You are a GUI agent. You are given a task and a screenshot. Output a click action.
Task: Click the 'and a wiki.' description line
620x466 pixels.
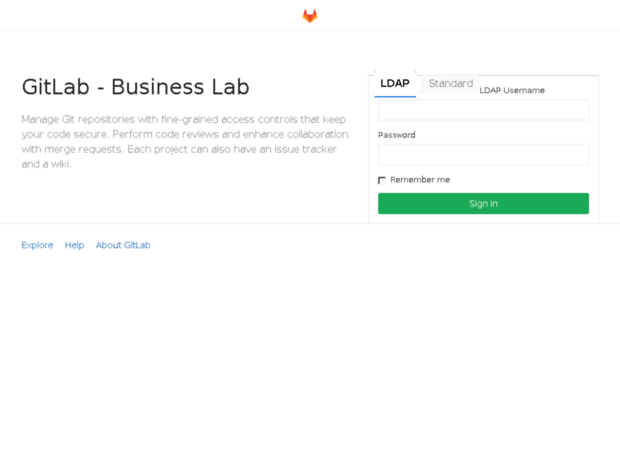coord(47,164)
